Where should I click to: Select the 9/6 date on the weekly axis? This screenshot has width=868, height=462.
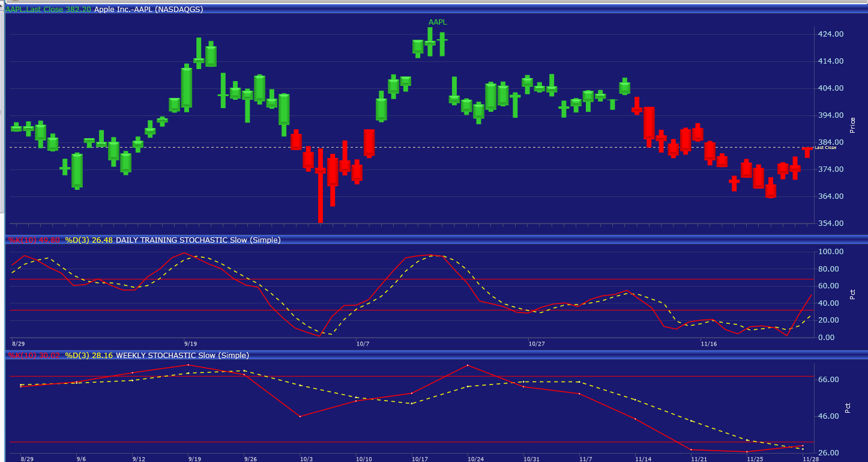[x=81, y=459]
